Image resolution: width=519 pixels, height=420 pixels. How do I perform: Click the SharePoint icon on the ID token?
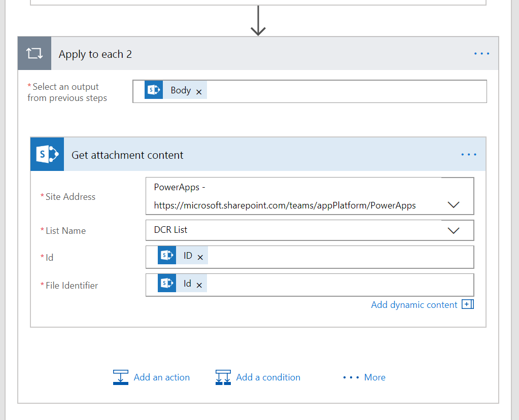click(167, 256)
